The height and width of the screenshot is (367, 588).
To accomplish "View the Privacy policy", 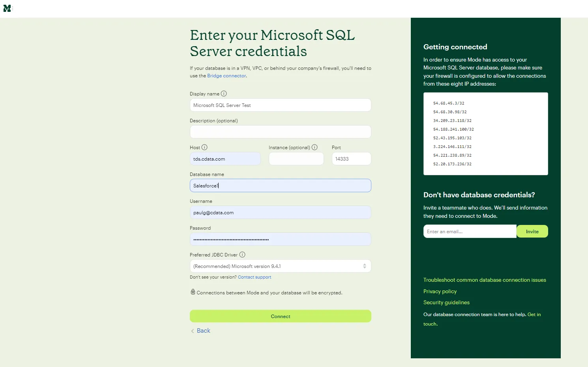I will tap(440, 291).
